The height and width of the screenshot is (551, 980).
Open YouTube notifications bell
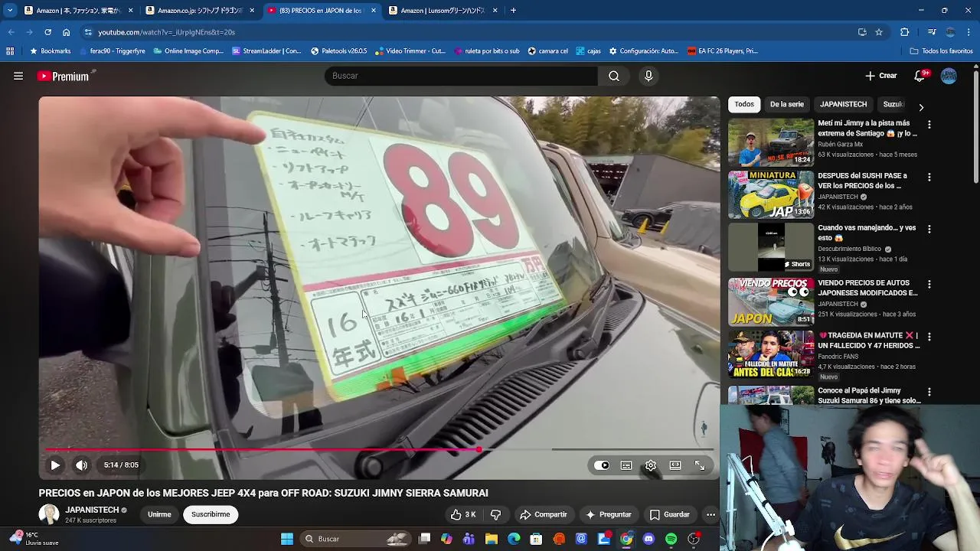(920, 76)
